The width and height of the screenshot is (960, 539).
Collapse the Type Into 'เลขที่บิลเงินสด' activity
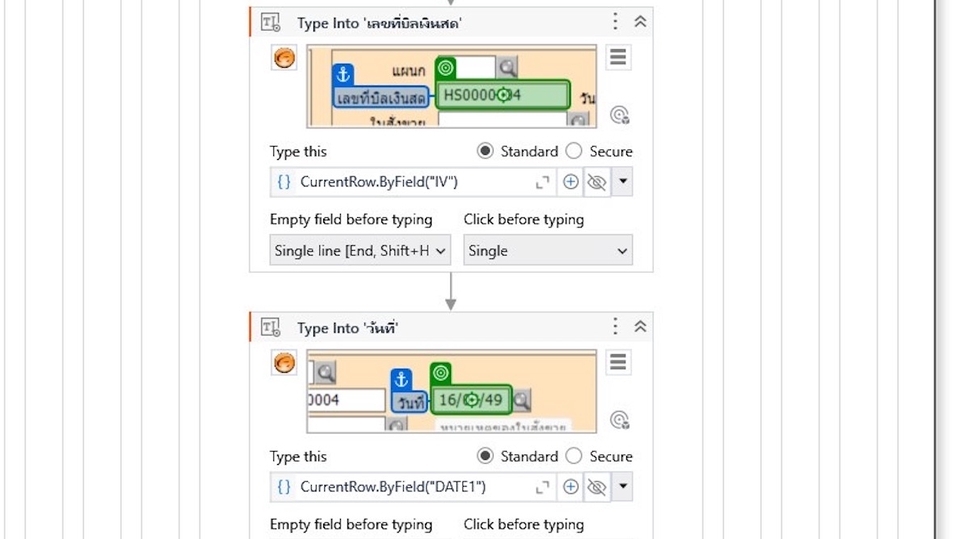click(x=640, y=22)
